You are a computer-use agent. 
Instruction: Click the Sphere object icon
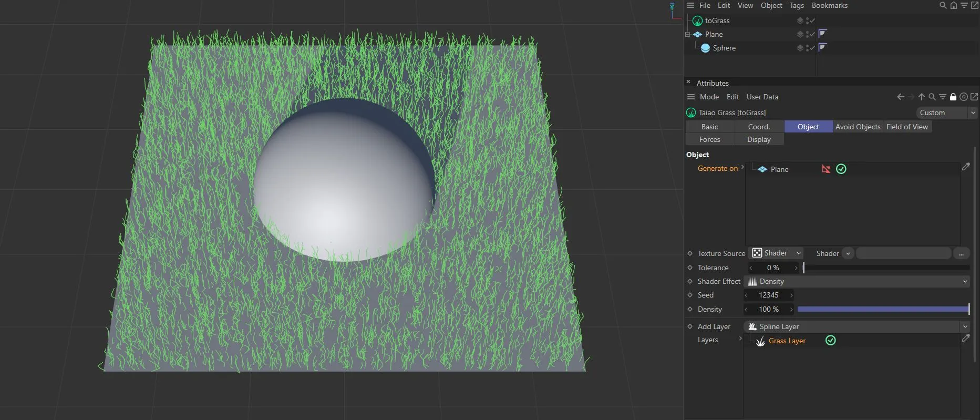click(705, 48)
